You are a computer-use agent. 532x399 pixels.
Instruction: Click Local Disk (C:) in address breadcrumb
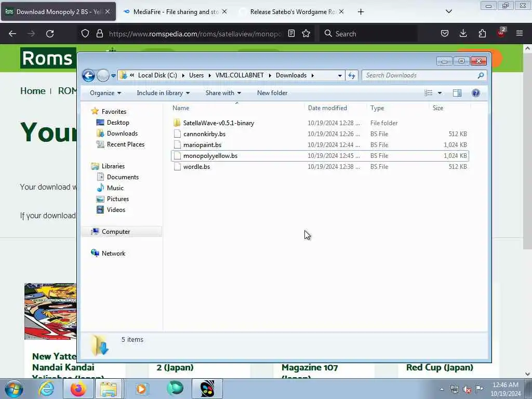coord(157,75)
